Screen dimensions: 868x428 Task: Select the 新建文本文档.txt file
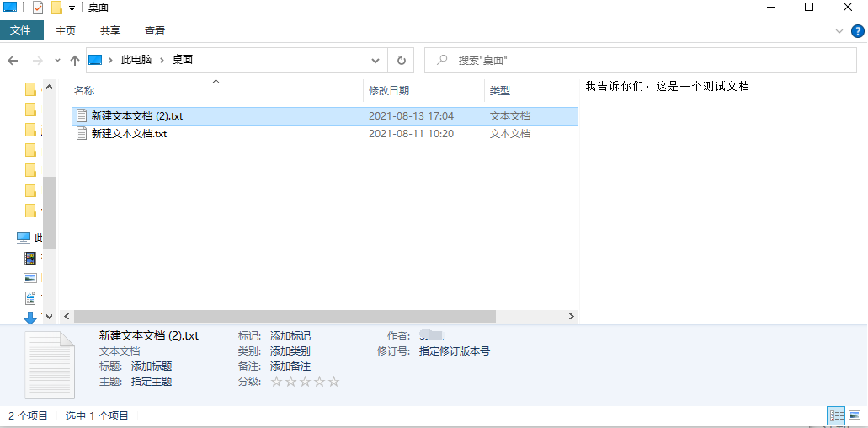pyautogui.click(x=129, y=133)
